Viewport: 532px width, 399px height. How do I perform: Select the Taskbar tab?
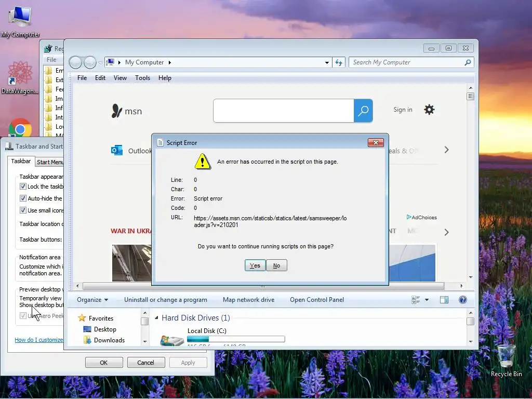(21, 161)
